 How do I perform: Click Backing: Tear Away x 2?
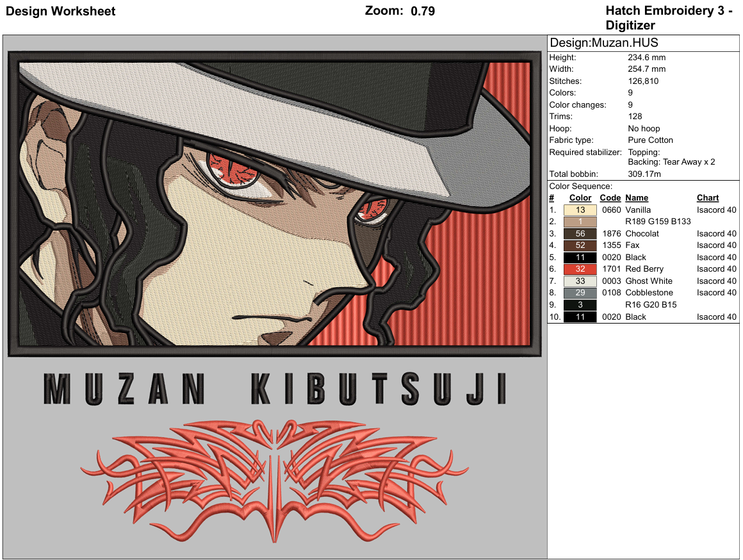[x=671, y=162]
